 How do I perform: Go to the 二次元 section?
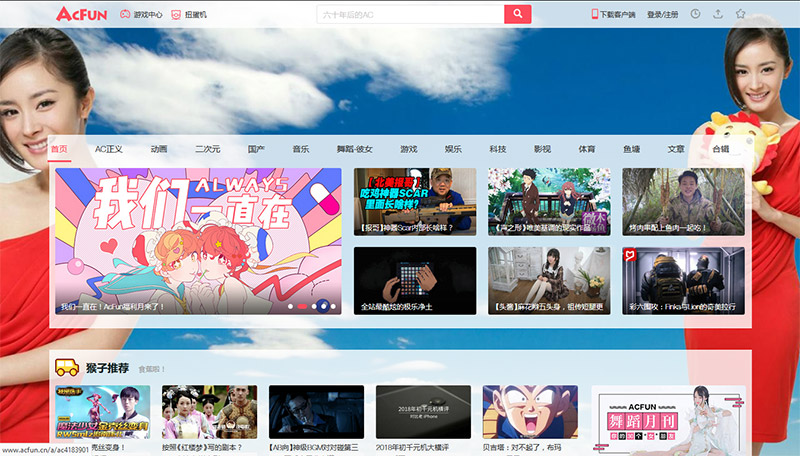207,149
